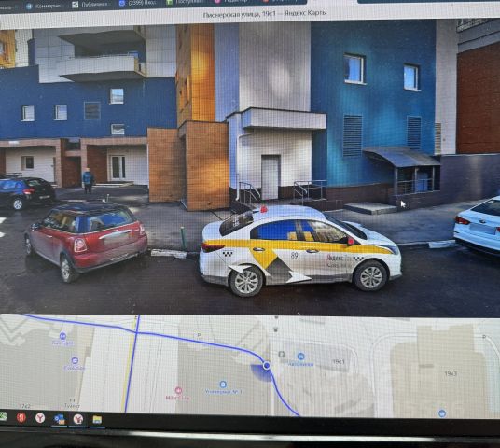Open the white Yandex Browser taskbar icon
The image size is (500, 448).
40,418
